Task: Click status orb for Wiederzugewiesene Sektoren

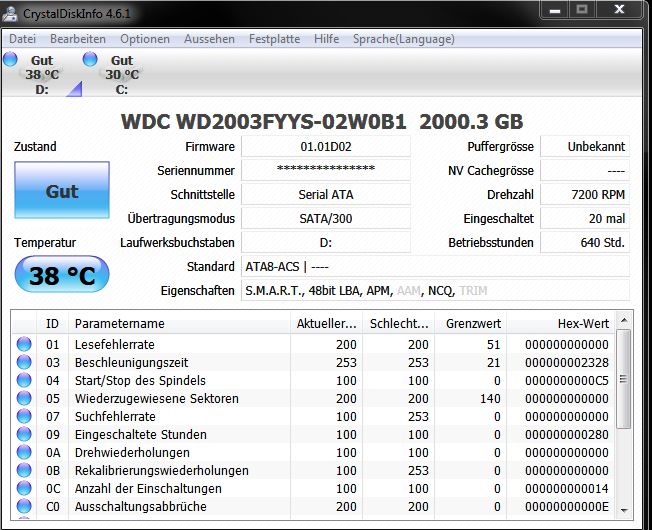Action: (x=24, y=398)
